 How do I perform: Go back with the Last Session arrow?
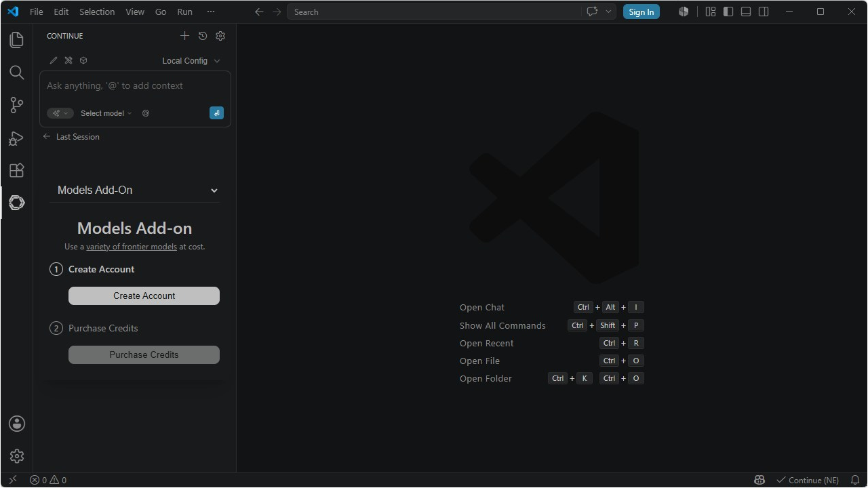47,136
